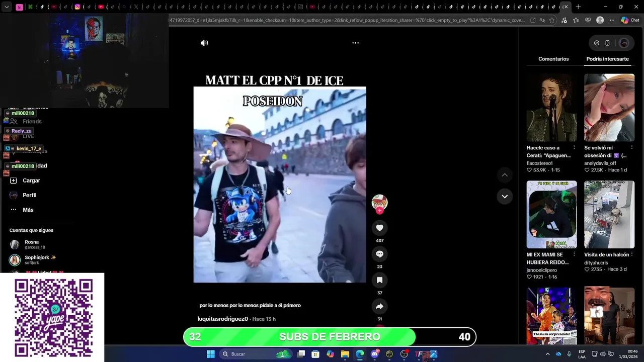This screenshot has width=644, height=362.
Task: Open browser Settings and more ellipsis
Action: click(612, 20)
